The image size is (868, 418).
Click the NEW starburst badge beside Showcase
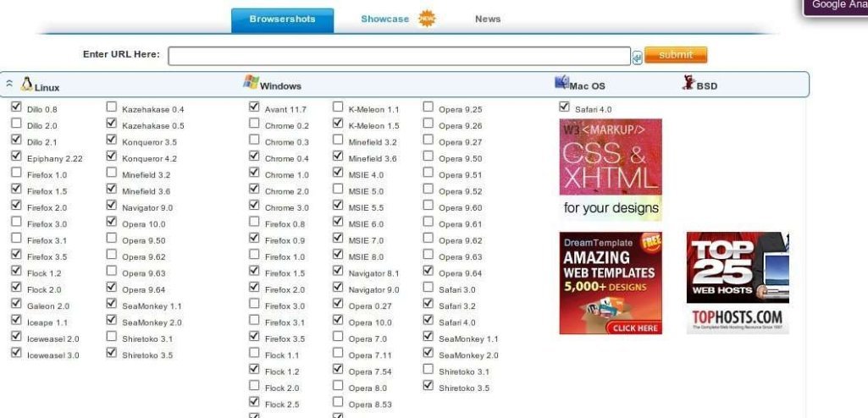pyautogui.click(x=427, y=19)
